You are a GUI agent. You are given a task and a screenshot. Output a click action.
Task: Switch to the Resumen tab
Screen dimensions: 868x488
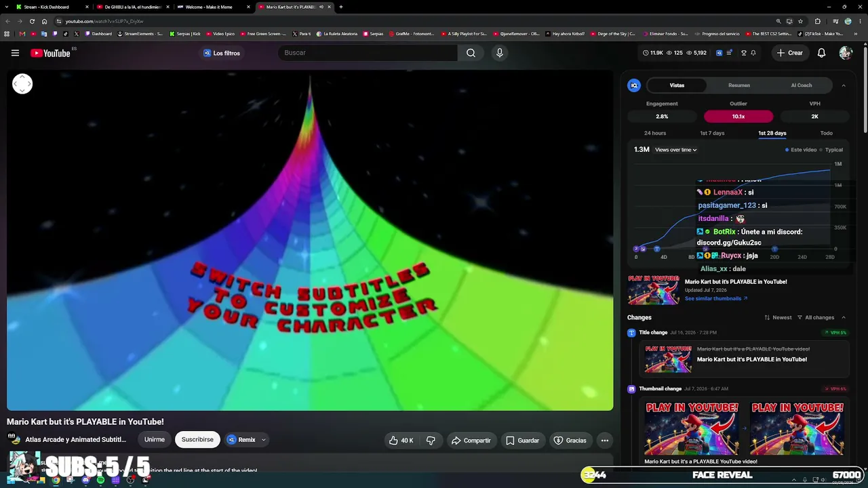pos(739,85)
